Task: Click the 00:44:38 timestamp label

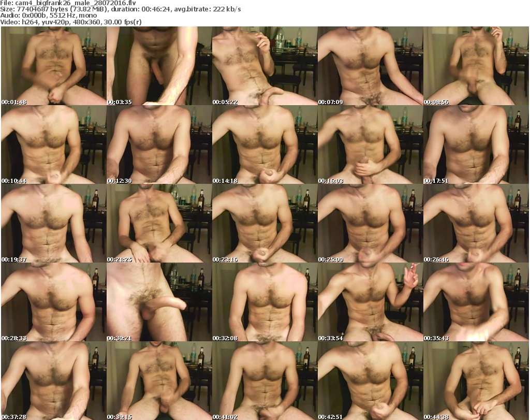Action: tap(436, 417)
